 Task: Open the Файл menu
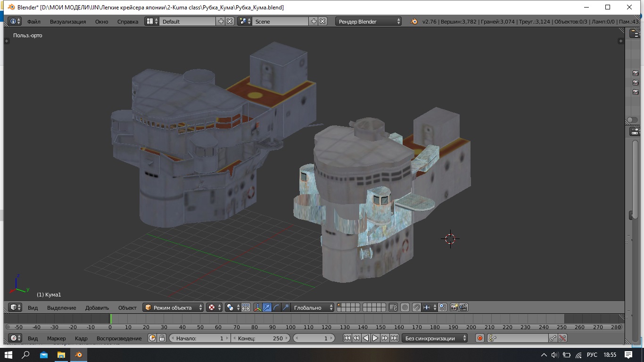tap(34, 21)
